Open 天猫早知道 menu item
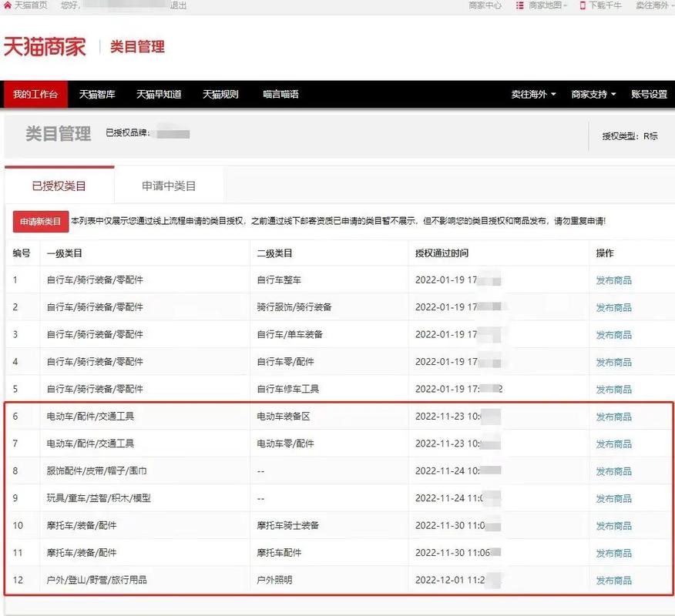The image size is (675, 616). click(x=159, y=94)
